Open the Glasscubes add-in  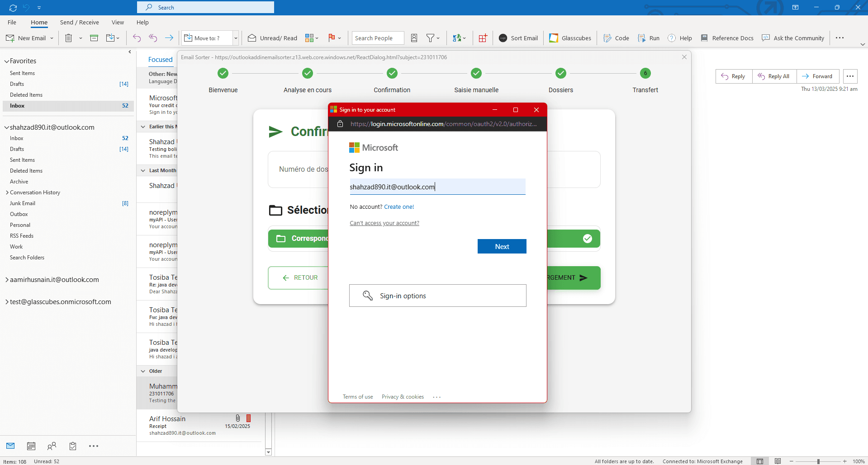(570, 38)
